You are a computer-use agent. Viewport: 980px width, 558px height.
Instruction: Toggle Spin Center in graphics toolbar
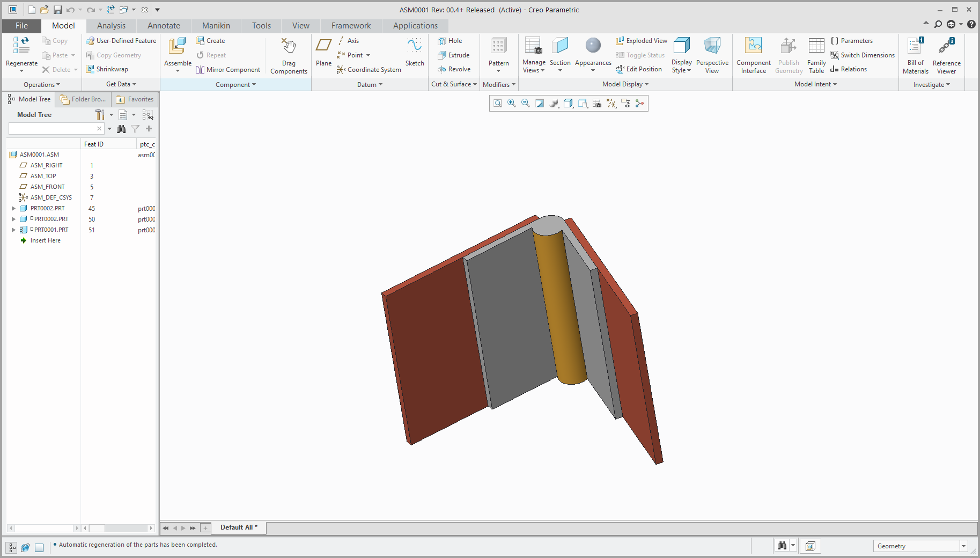640,104
